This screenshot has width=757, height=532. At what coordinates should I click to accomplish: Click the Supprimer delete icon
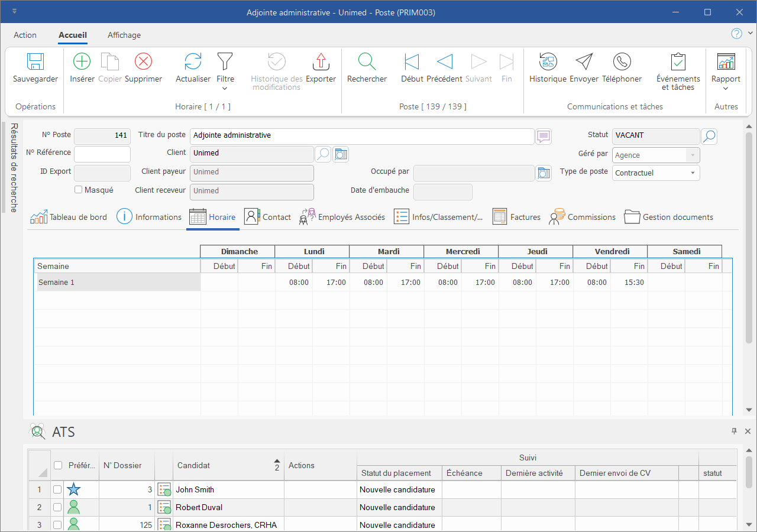pyautogui.click(x=143, y=61)
